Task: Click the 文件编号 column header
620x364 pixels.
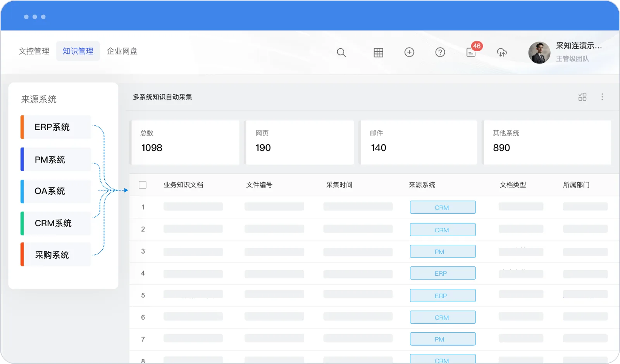Action: coord(259,185)
